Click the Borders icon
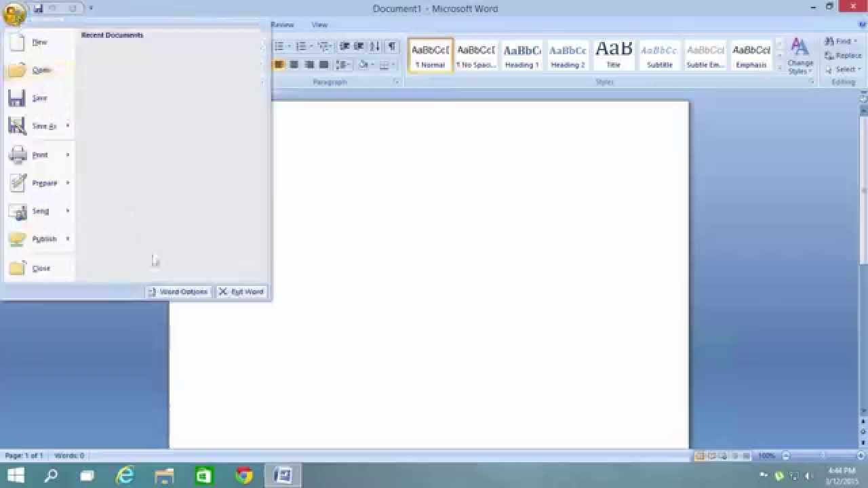Viewport: 868px width, 488px height. click(x=384, y=65)
